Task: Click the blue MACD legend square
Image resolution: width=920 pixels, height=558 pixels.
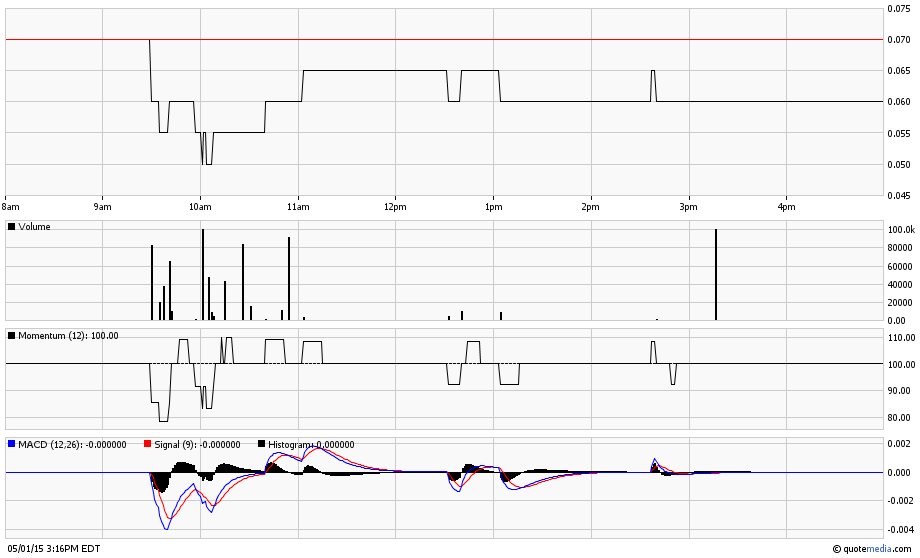Action: (x=11, y=444)
